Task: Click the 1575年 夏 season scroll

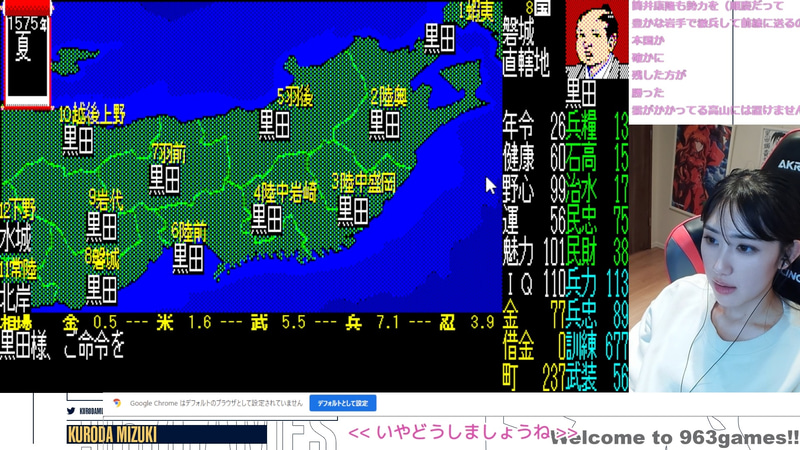Action: click(x=27, y=54)
